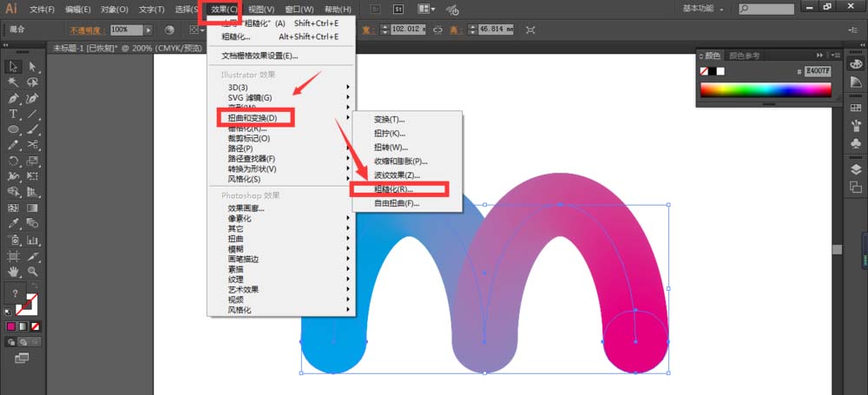This screenshot has width=868, height=395.
Task: Expand the 转换为形状(V) submenu
Action: click(x=282, y=168)
